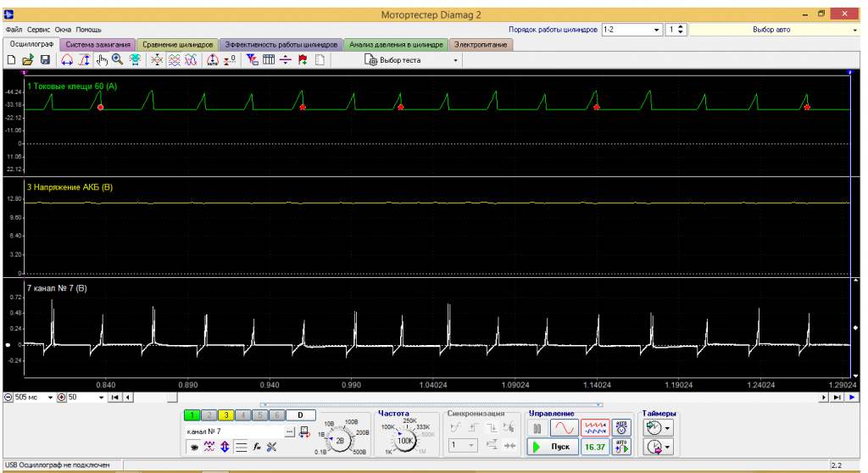This screenshot has height=473, width=868.
Task: Jump to the end of the recording
Action: [x=837, y=397]
